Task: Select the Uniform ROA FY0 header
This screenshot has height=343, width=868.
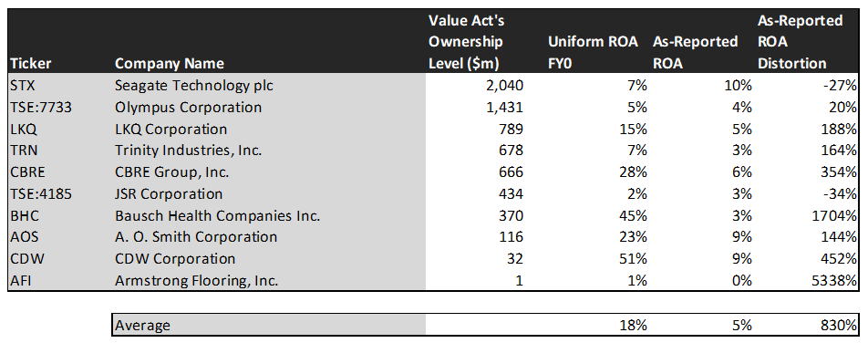Action: [593, 52]
